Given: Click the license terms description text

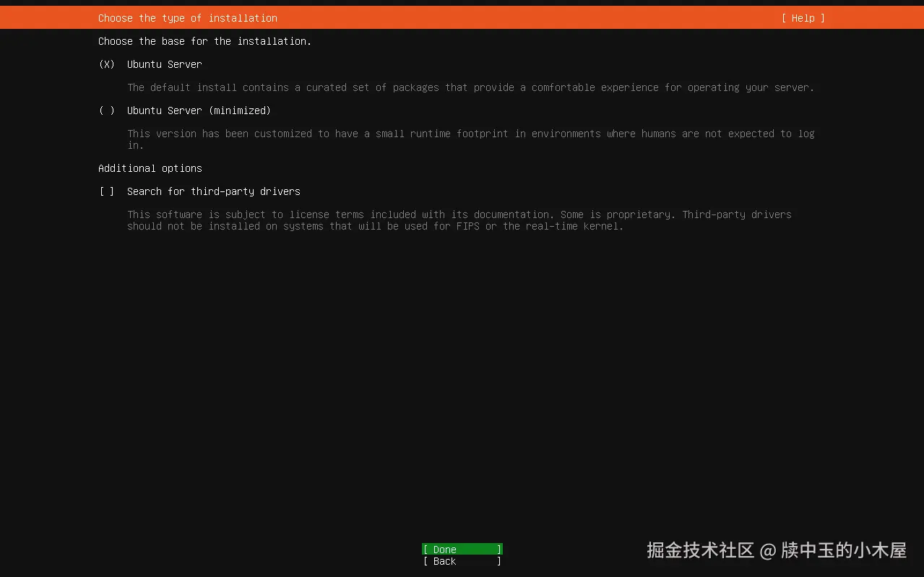Looking at the screenshot, I should (x=459, y=220).
